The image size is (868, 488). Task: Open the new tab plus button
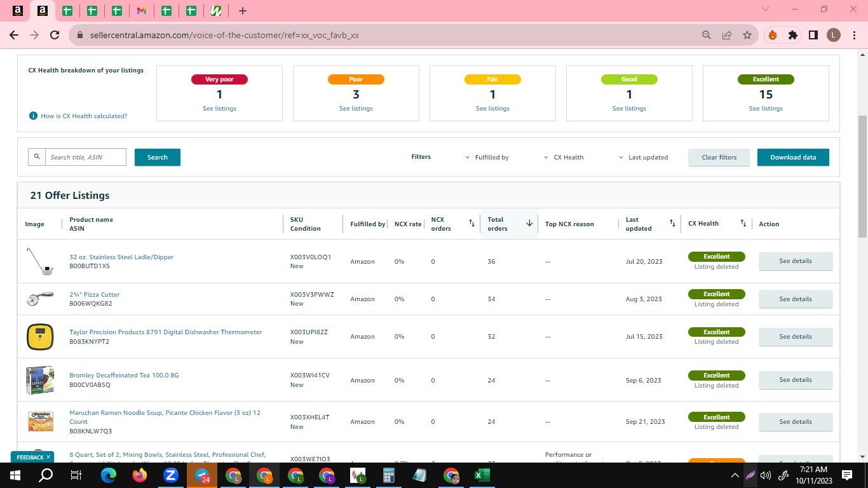(x=243, y=11)
